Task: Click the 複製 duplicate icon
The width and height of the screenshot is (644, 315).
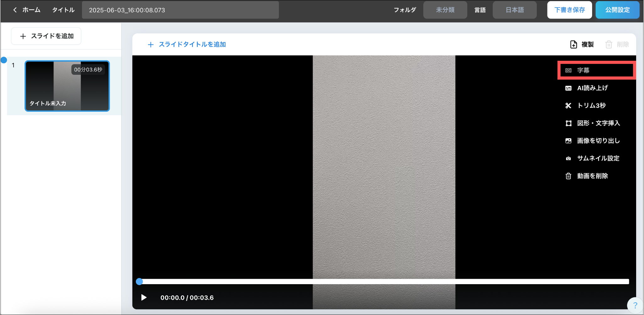Action: click(574, 44)
